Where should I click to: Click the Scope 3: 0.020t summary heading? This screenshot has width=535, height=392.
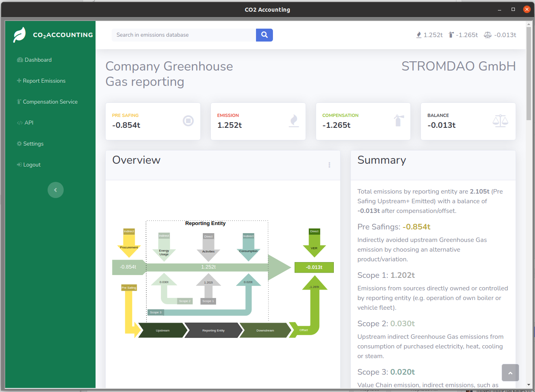point(386,372)
